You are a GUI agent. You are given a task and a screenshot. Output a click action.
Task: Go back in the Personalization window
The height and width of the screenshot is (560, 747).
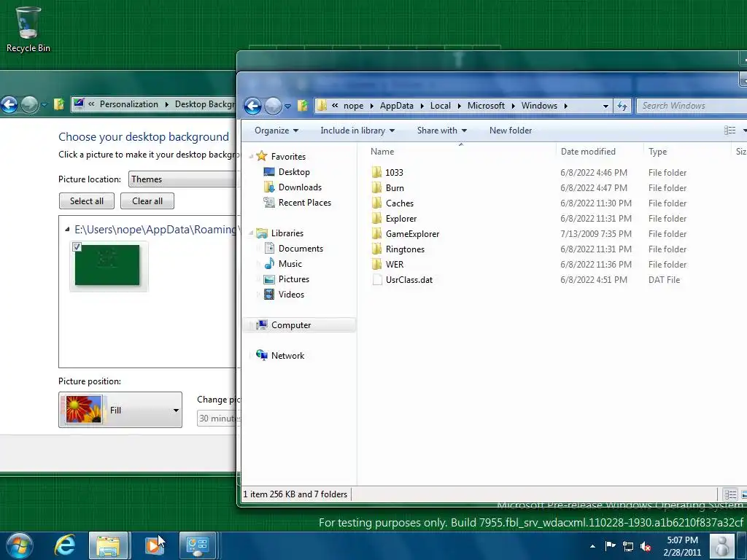tap(9, 104)
